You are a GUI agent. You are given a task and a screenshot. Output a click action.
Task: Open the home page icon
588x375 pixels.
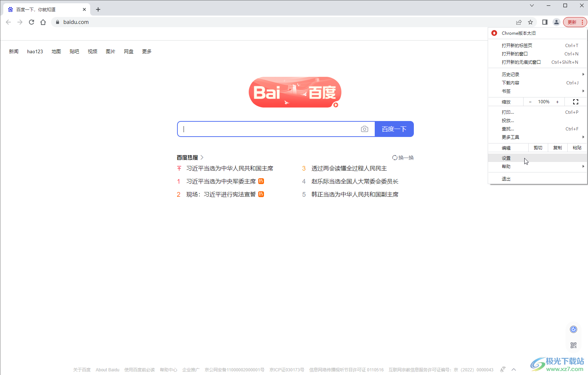tap(43, 22)
